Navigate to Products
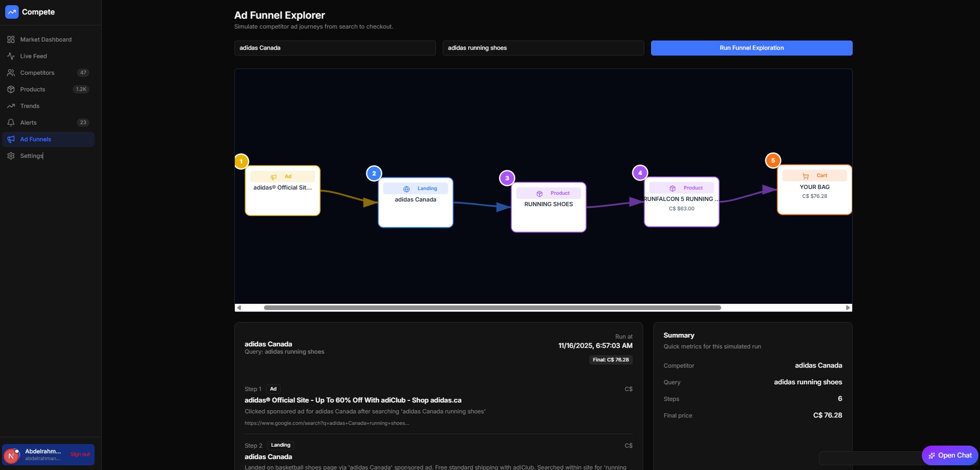 click(48, 89)
